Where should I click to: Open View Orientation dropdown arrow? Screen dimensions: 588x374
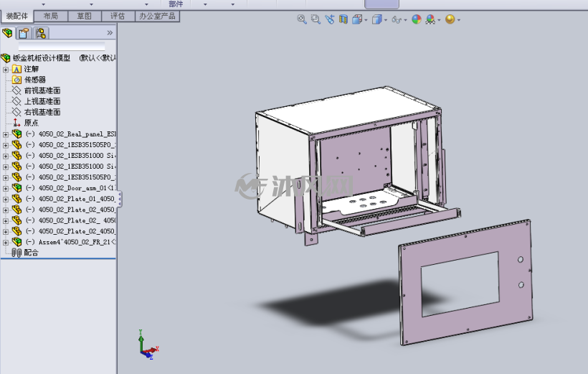pyautogui.click(x=366, y=20)
